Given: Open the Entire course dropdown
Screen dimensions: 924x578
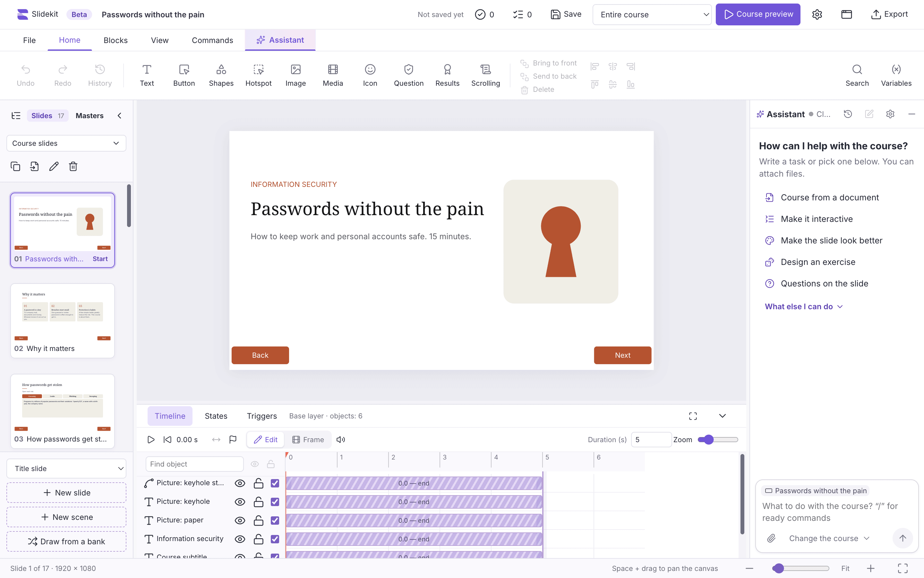Looking at the screenshot, I should click(x=652, y=14).
